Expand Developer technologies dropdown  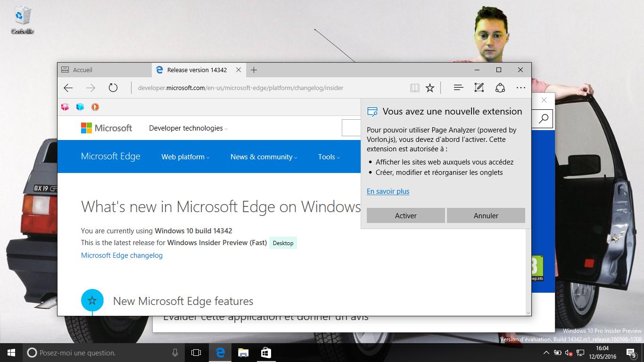pos(188,128)
